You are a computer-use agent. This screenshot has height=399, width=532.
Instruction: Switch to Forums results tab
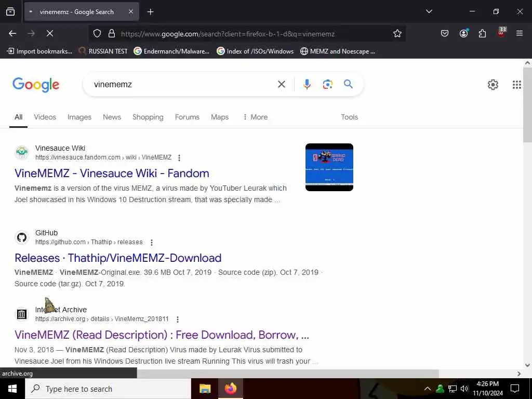(x=187, y=117)
